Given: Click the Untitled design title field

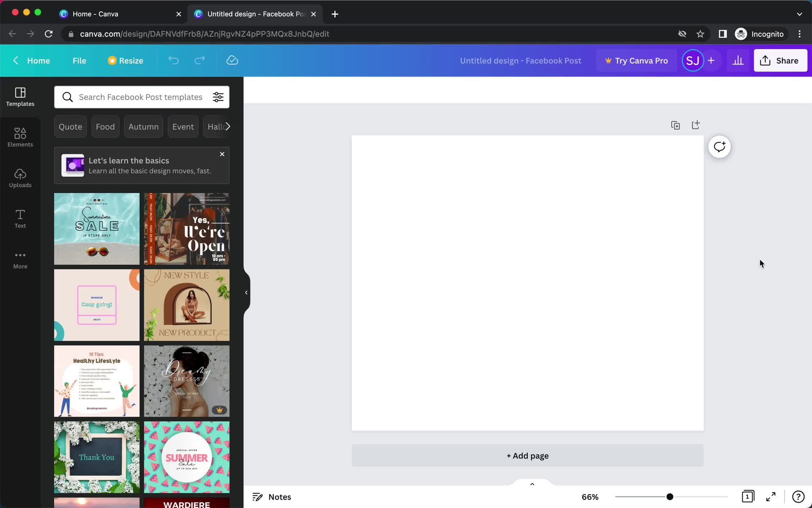Looking at the screenshot, I should pyautogui.click(x=521, y=61).
